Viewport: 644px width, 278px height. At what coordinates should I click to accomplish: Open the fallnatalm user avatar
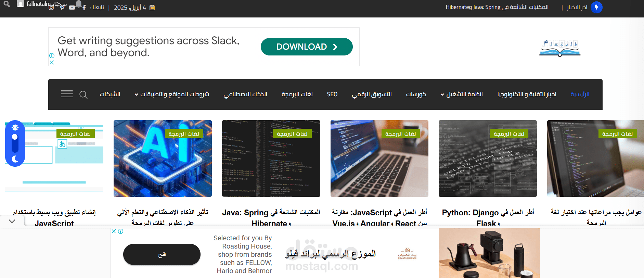click(x=21, y=4)
